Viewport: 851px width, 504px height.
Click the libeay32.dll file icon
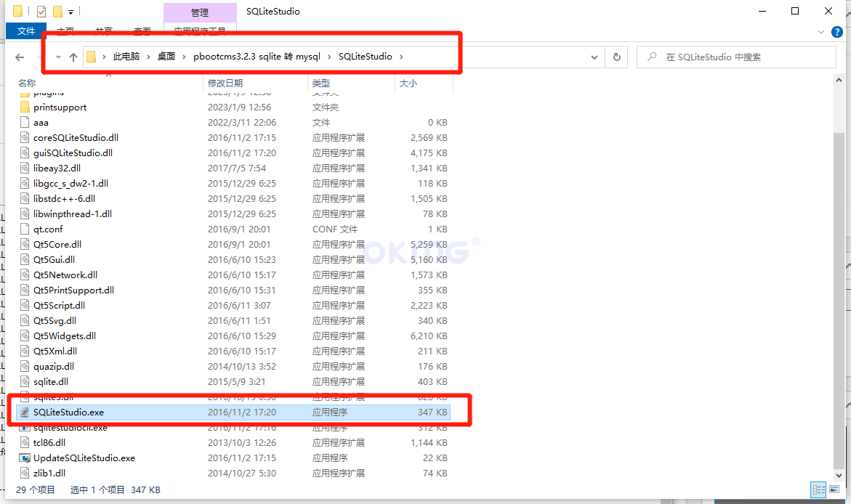point(25,168)
